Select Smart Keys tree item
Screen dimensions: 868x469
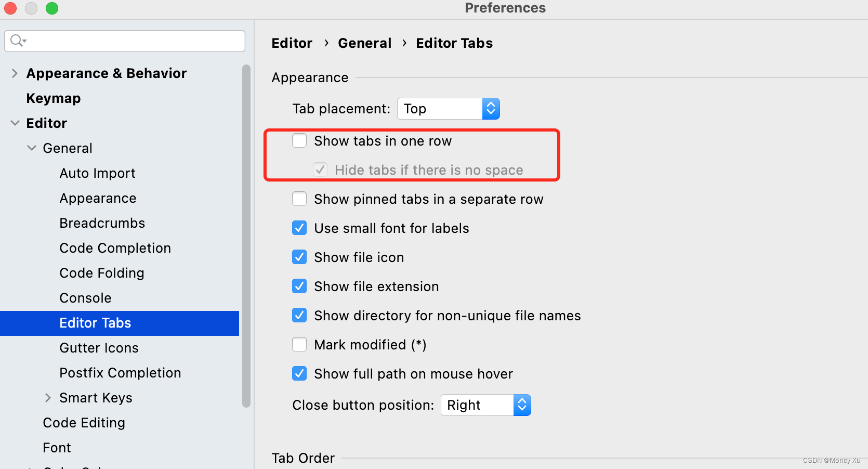tap(96, 398)
